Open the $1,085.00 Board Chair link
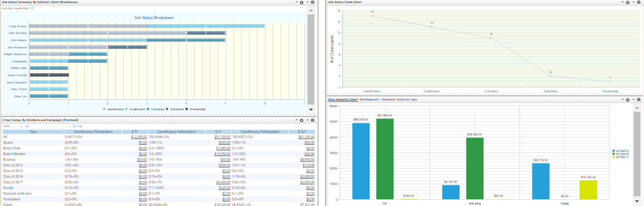Screen dimensions: 644x206 pyautogui.click(x=223, y=148)
